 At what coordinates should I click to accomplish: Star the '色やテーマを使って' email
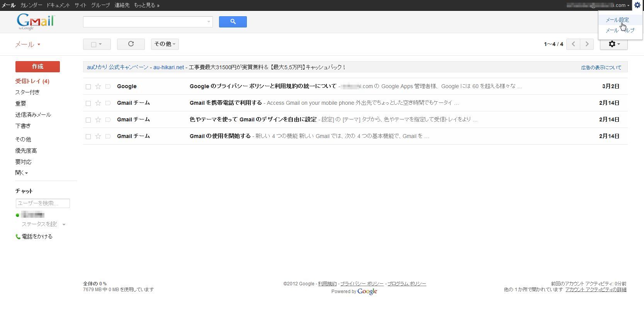click(x=98, y=120)
